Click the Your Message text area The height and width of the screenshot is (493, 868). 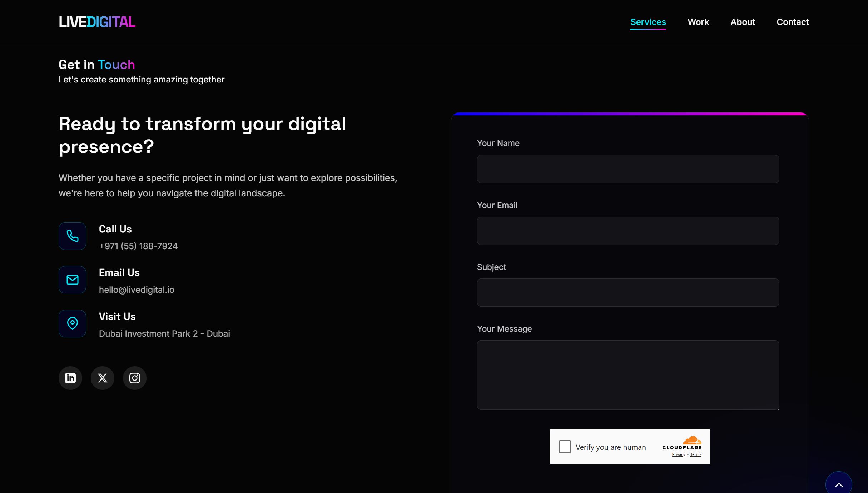click(628, 375)
